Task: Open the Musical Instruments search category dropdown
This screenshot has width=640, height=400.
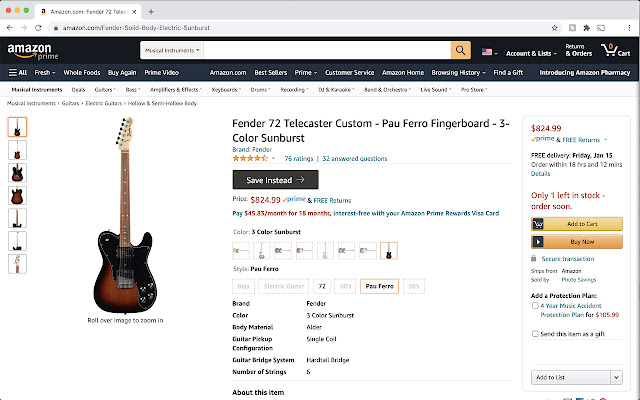Action: coord(173,50)
